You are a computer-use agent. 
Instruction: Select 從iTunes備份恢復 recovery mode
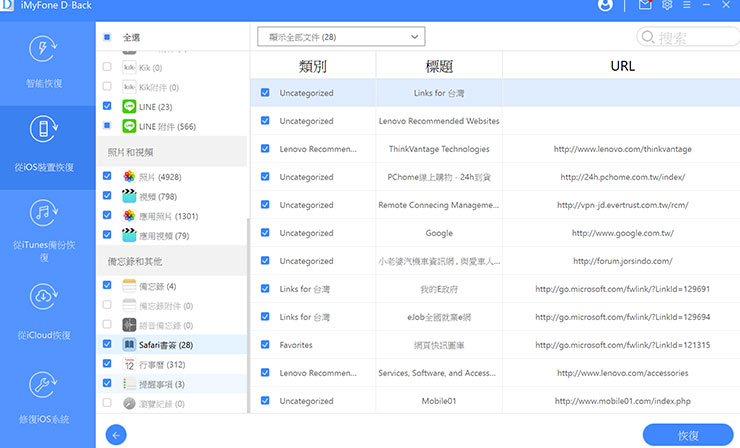point(44,231)
